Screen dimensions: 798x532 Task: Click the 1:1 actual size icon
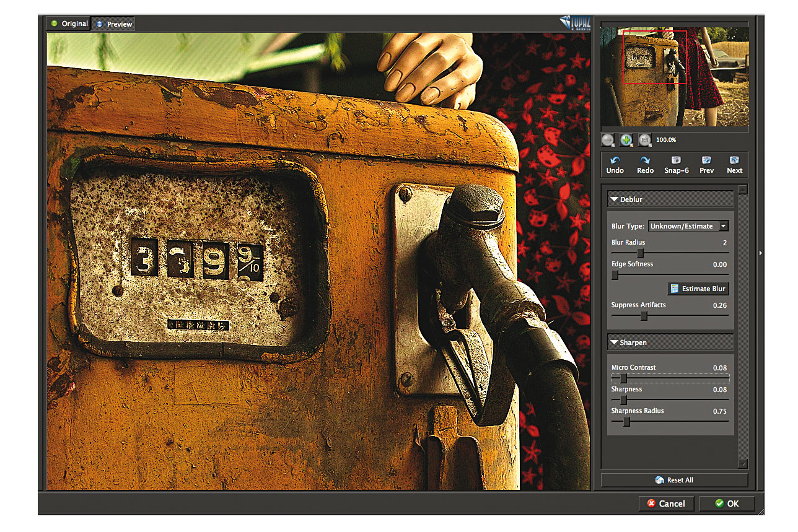[x=645, y=141]
